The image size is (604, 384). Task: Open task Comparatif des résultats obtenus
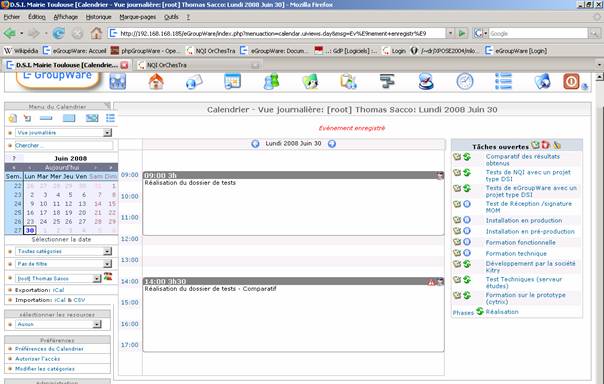tap(523, 160)
